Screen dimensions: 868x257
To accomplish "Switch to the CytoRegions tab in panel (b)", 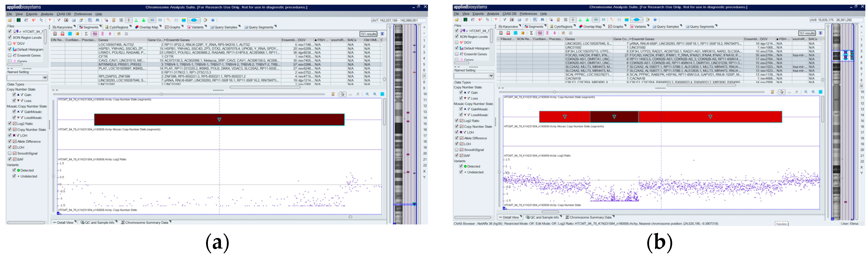I will [x=563, y=27].
